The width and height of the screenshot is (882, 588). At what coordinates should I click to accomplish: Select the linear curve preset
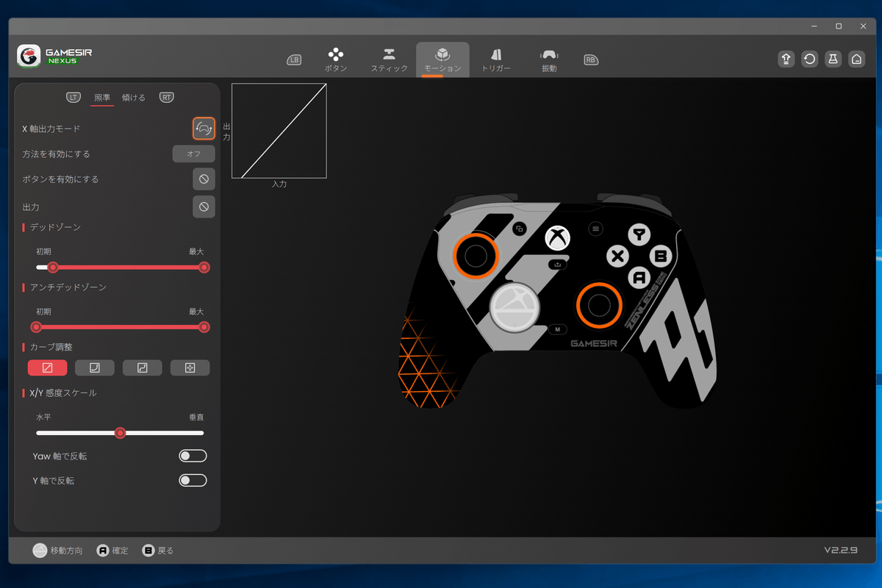coord(47,367)
